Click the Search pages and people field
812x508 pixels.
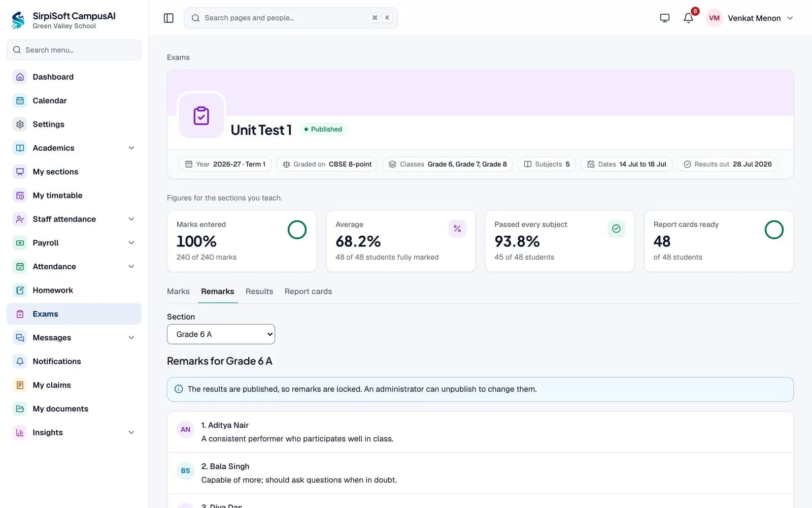(x=291, y=18)
